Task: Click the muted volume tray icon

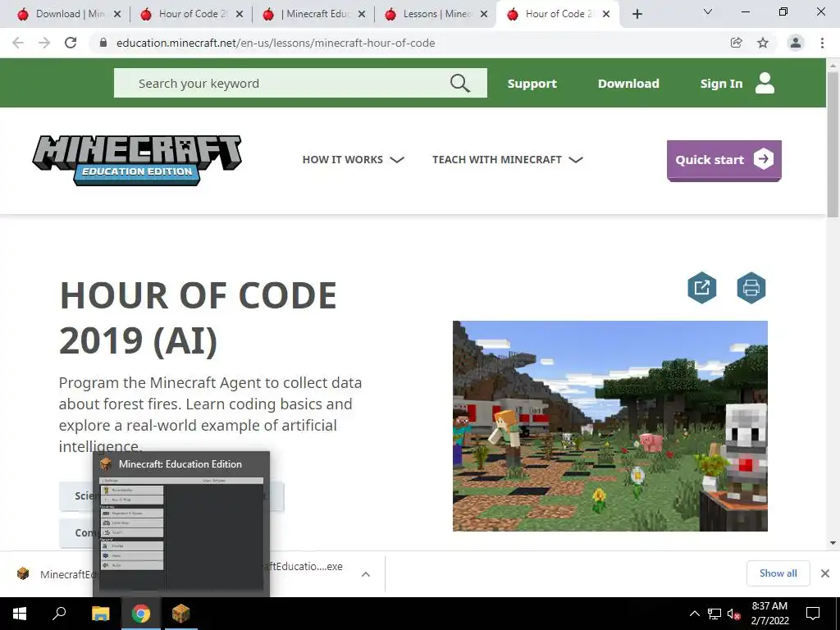Action: coord(733,614)
